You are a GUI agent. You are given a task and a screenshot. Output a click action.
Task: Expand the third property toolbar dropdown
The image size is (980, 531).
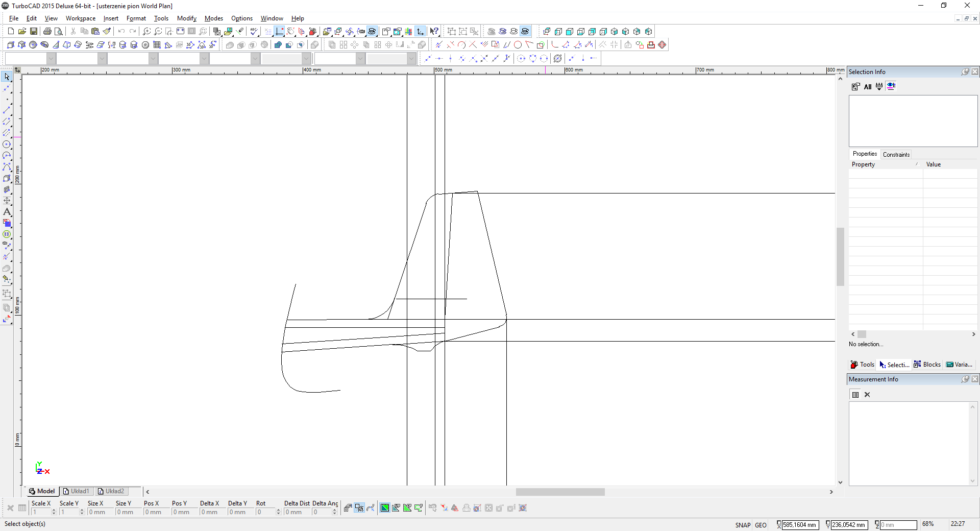(x=153, y=59)
